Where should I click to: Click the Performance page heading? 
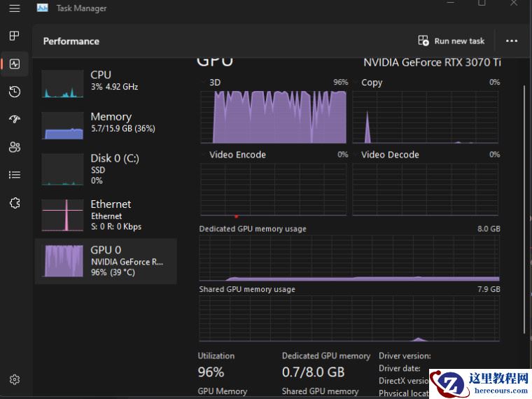pyautogui.click(x=71, y=41)
